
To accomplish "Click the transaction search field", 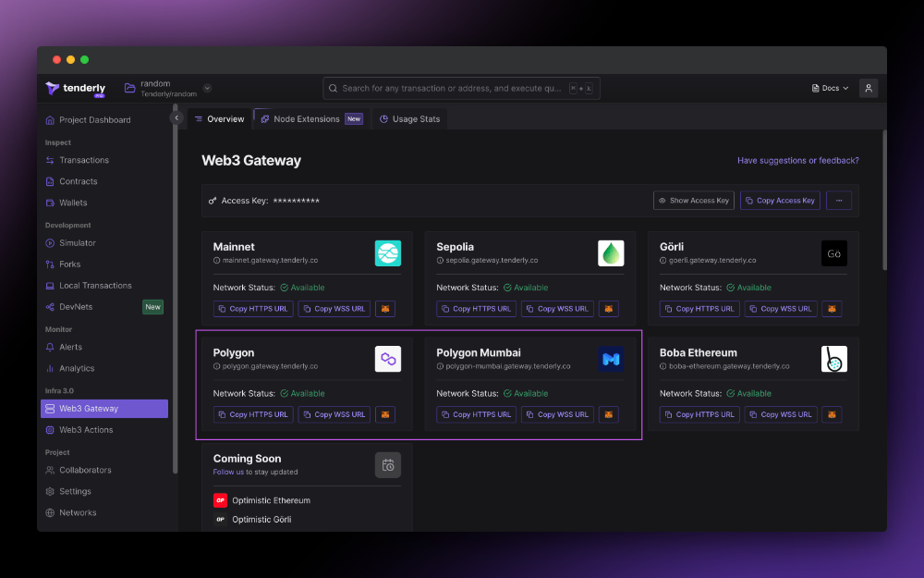I will (x=462, y=88).
